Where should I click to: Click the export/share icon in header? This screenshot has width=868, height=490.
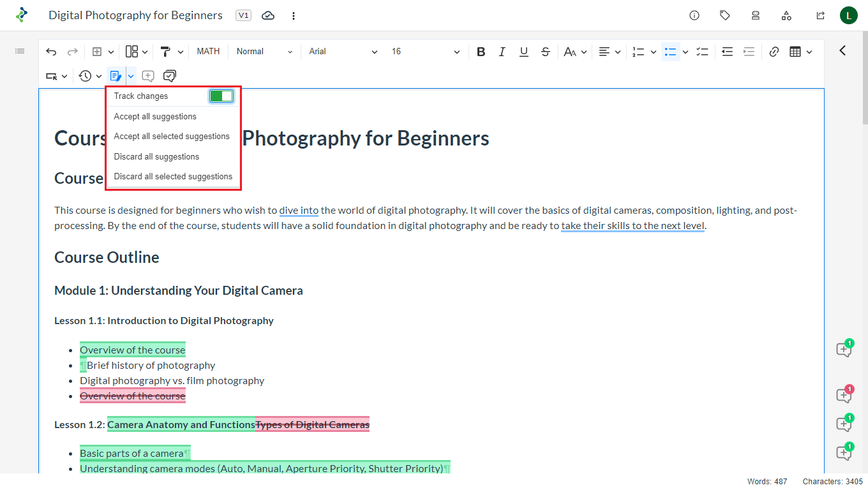(x=821, y=15)
